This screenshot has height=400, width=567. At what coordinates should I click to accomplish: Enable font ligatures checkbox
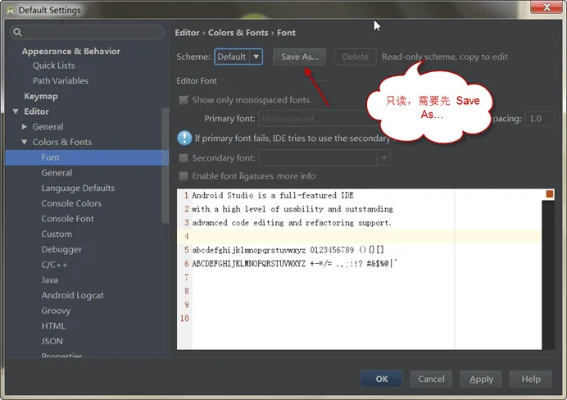[184, 176]
